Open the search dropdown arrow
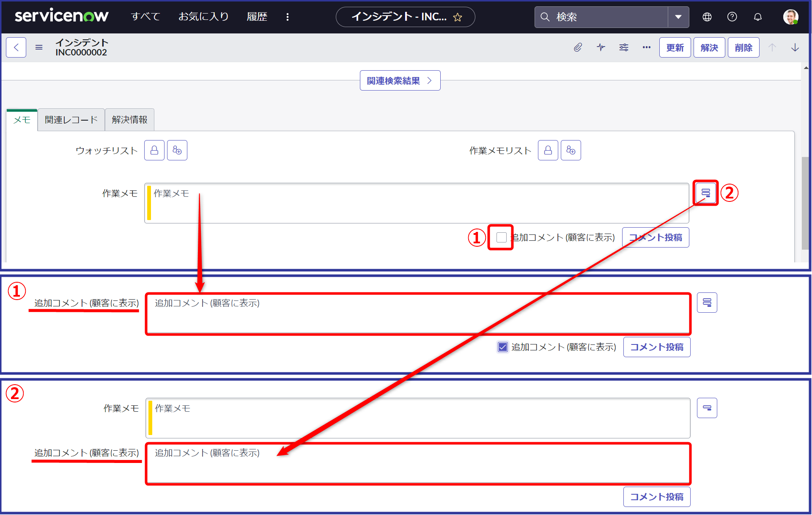Viewport: 812px width, 515px height. click(x=679, y=17)
